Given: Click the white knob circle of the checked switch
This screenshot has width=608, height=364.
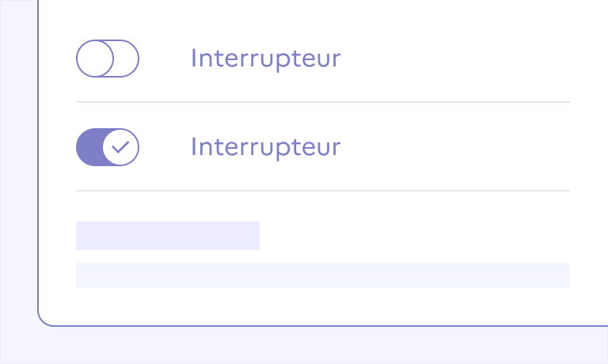Looking at the screenshot, I should 120,147.
